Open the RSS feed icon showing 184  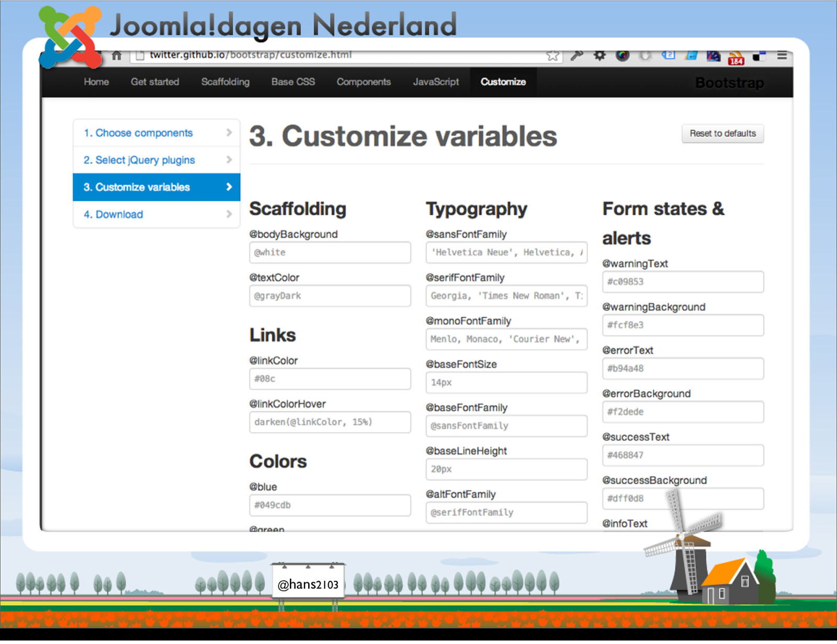tap(736, 57)
